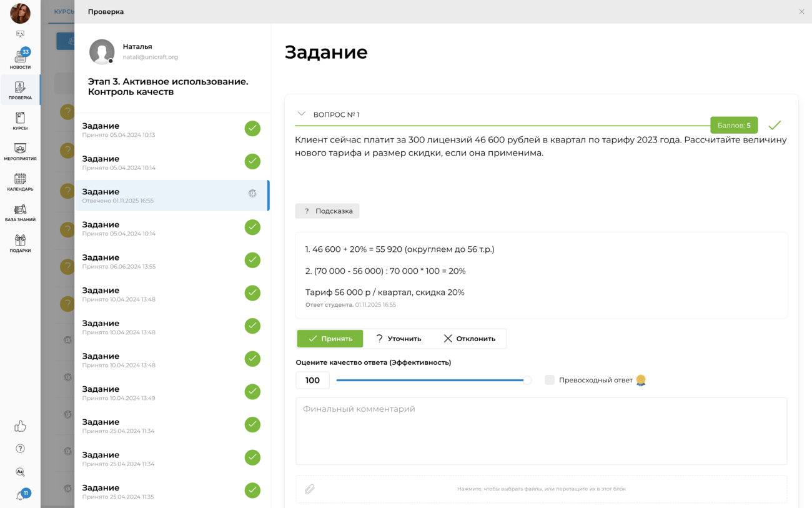Click the user avatar photo at top-left
Viewport: 812px width, 508px height.
click(20, 13)
